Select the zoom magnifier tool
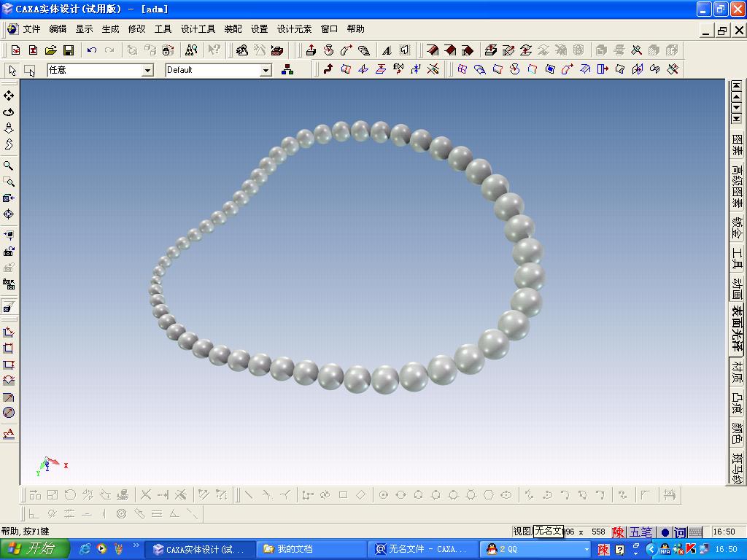The height and width of the screenshot is (560, 747). click(x=9, y=166)
